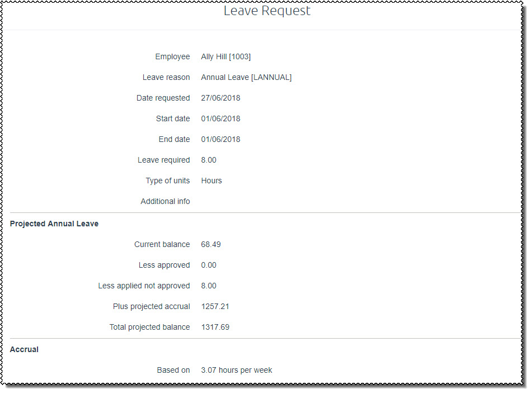Click the Projected Annual Leave section header
This screenshot has height=394, width=532.
tap(54, 224)
